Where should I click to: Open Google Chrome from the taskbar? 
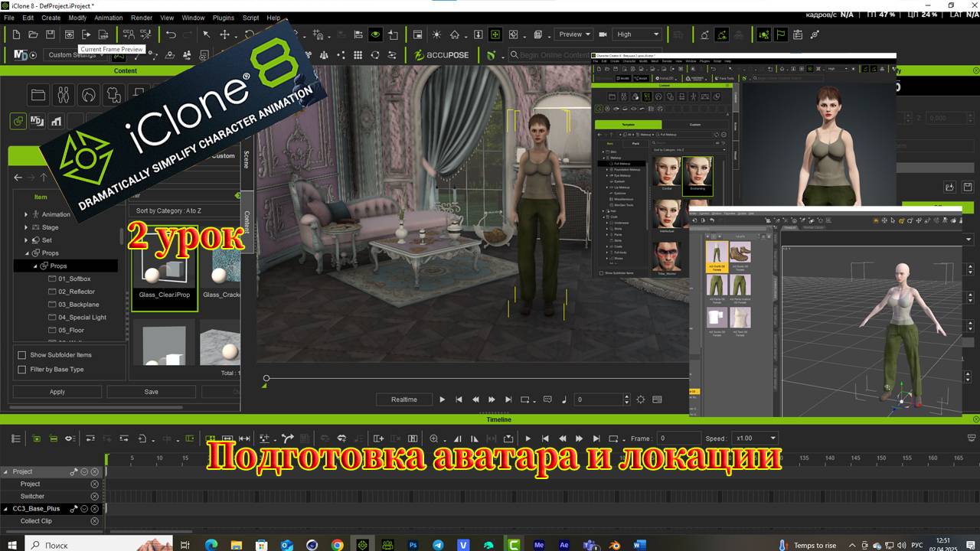click(337, 545)
